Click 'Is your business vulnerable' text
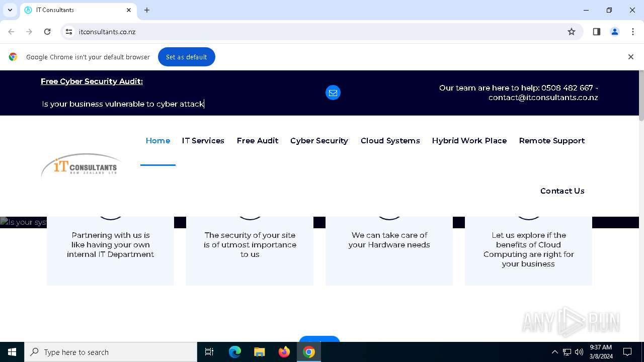 tap(123, 104)
